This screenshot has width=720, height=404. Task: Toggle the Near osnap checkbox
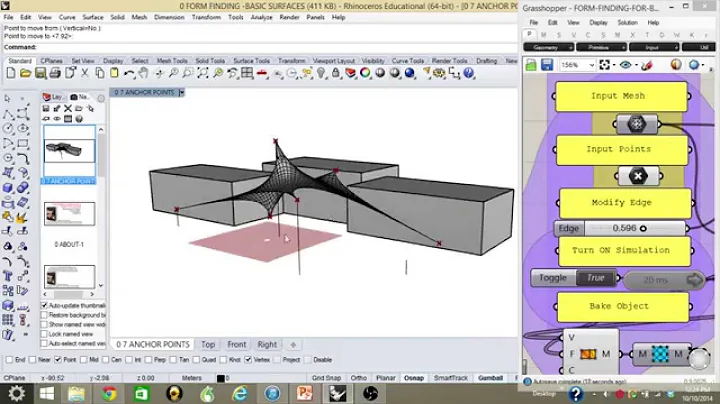[33, 359]
